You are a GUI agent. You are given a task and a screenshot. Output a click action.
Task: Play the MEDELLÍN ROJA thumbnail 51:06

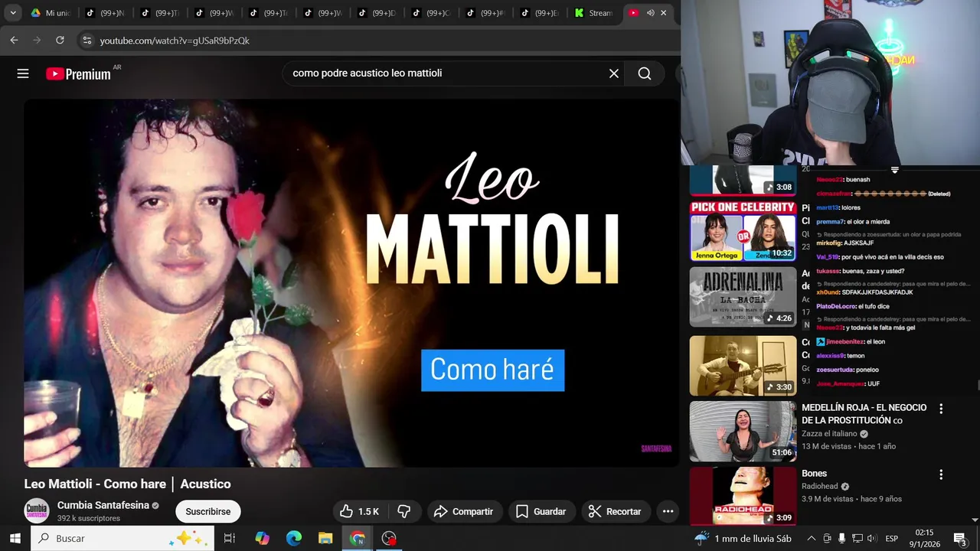click(743, 431)
